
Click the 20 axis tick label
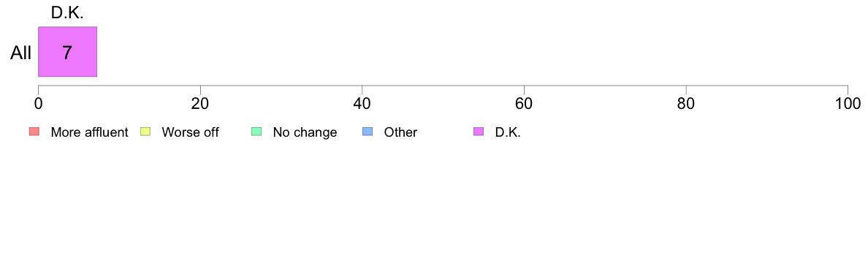tap(200, 103)
